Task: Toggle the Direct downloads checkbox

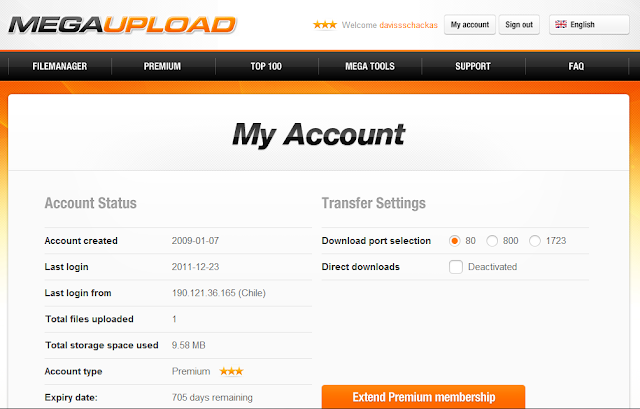Action: 456,267
